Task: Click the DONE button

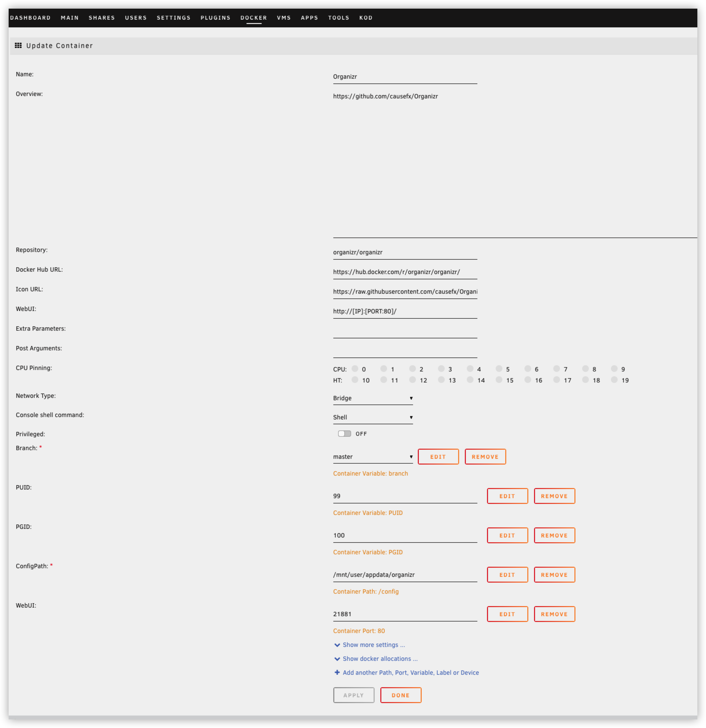Action: point(401,695)
